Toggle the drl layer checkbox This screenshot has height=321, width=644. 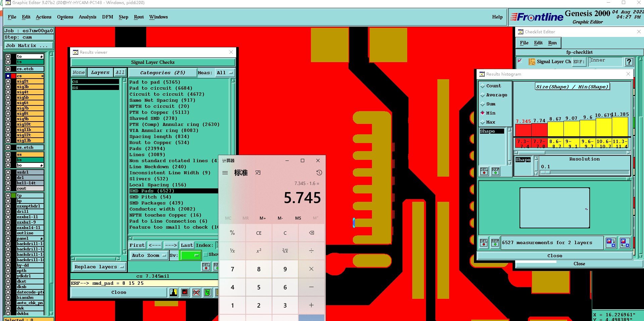[8, 178]
